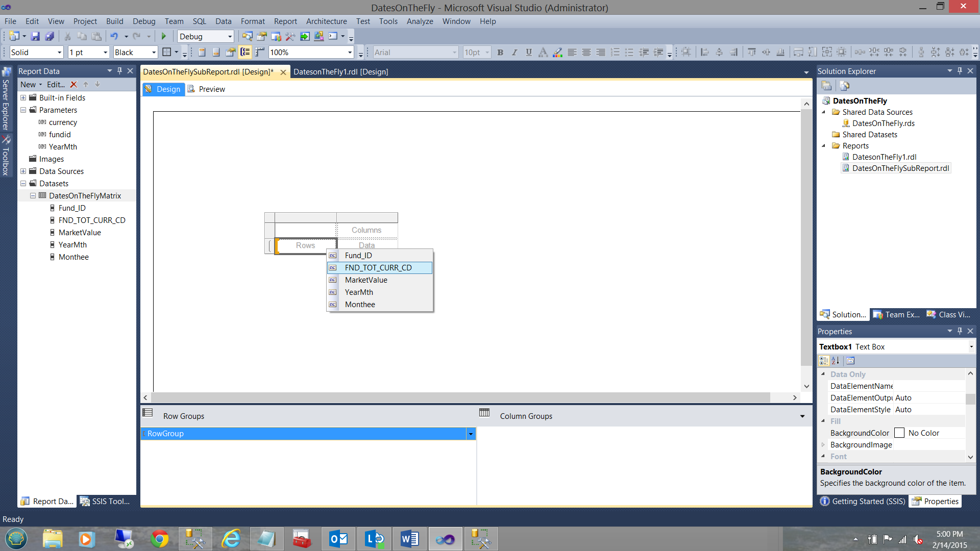
Task: Click the Undo toolbar icon
Action: point(114,36)
